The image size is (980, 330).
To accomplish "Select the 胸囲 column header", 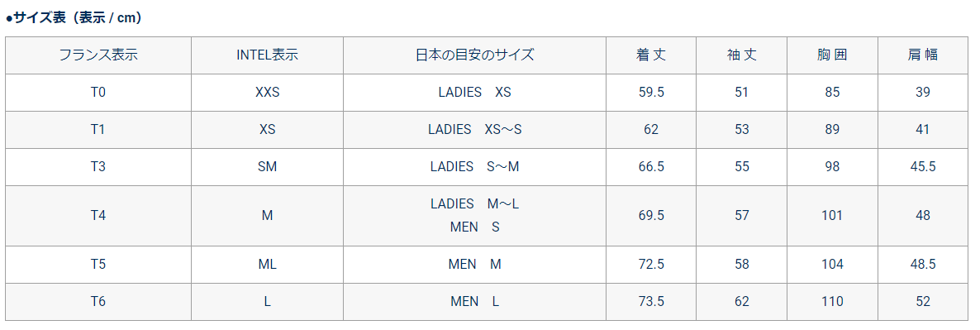I will click(x=832, y=55).
